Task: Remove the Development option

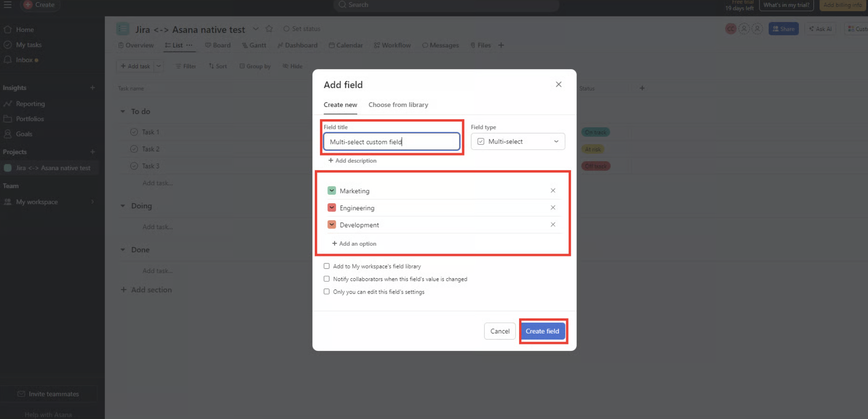Action: [552, 224]
